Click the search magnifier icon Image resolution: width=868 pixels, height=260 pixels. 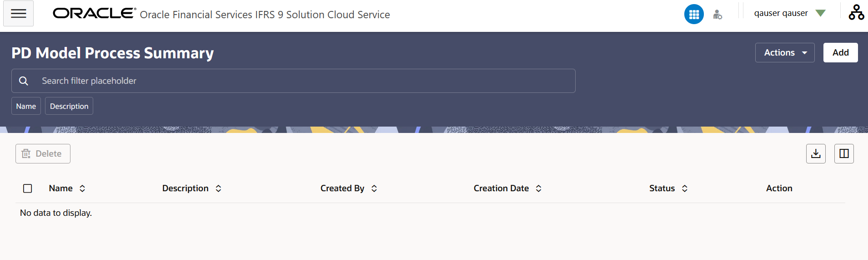(24, 81)
